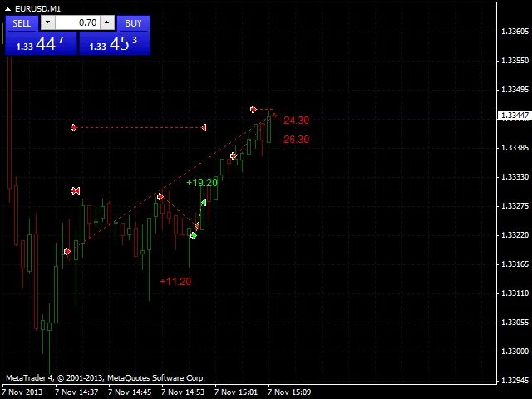Click the 7 Nov 14:53 time label
The height and width of the screenshot is (399, 532).
(x=183, y=392)
